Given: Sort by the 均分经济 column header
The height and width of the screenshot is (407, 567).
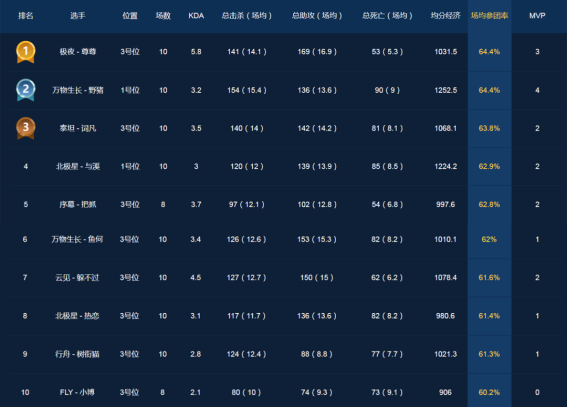Looking at the screenshot, I should click(x=446, y=16).
